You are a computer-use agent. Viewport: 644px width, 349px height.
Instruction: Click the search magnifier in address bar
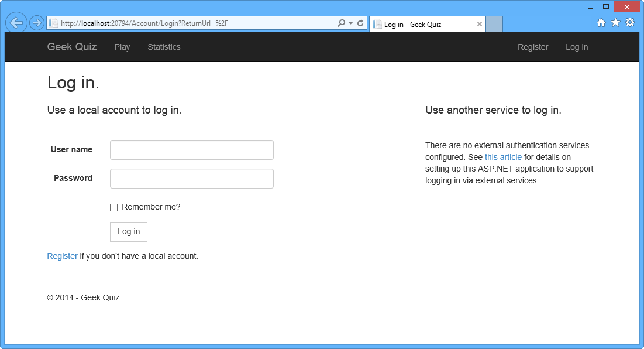[x=342, y=23]
